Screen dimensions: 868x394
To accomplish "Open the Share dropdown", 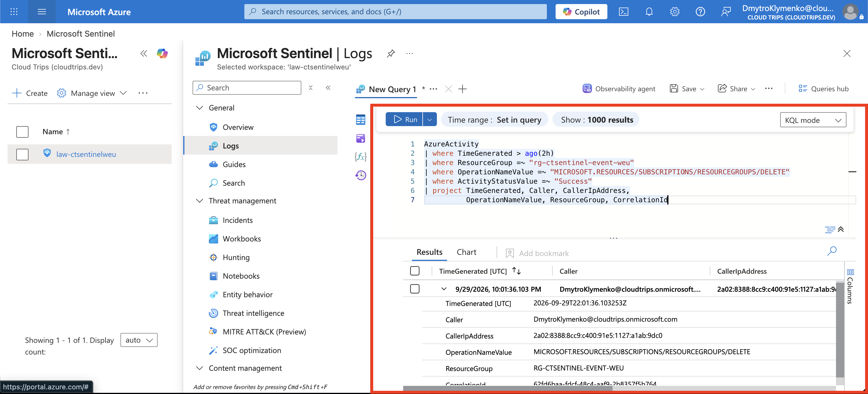I will click(737, 89).
